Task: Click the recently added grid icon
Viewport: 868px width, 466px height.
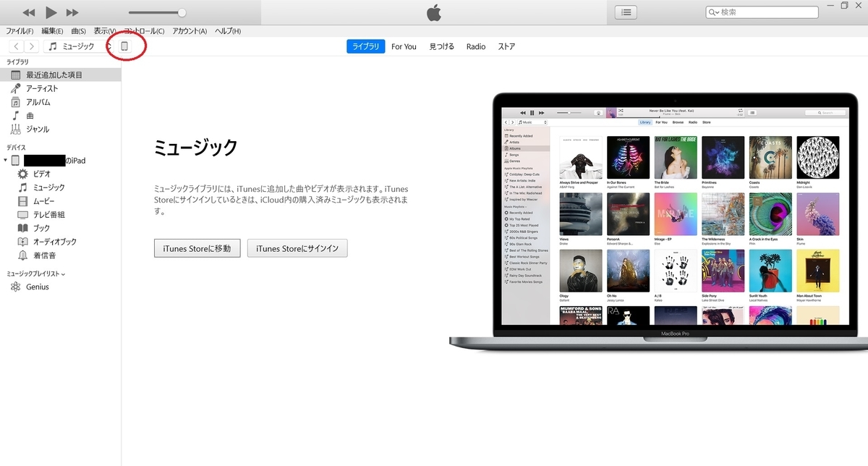Action: click(x=16, y=75)
